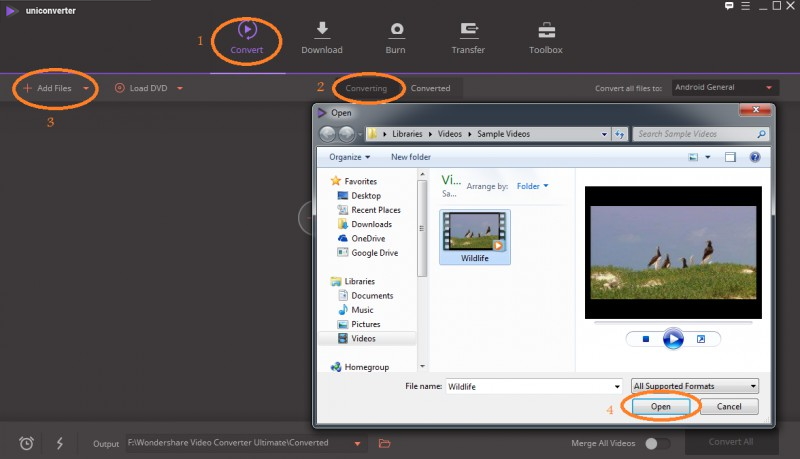The image size is (800, 459).
Task: Open the All Supported Formats dropdown
Action: [694, 386]
